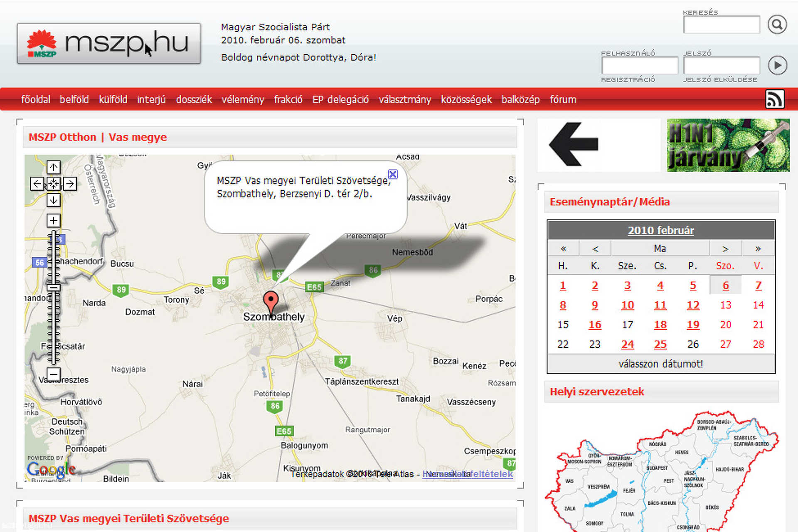Go to previous year in calendar («)
798x532 pixels.
pos(563,249)
